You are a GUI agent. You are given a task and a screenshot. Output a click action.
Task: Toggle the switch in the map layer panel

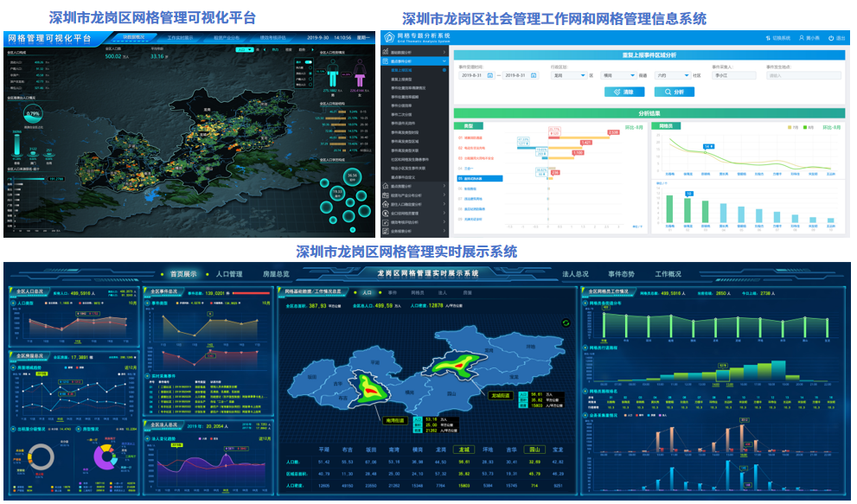point(309,61)
